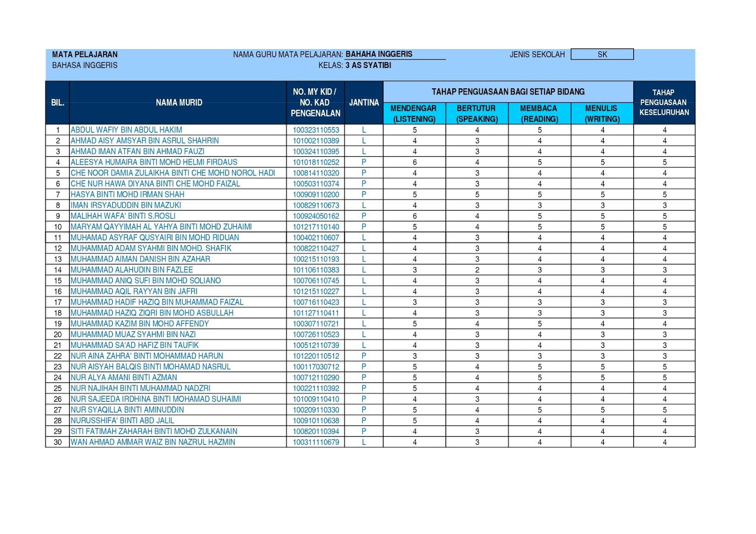Select ID number 100221110392
The width and height of the screenshot is (756, 534).
click(316, 388)
